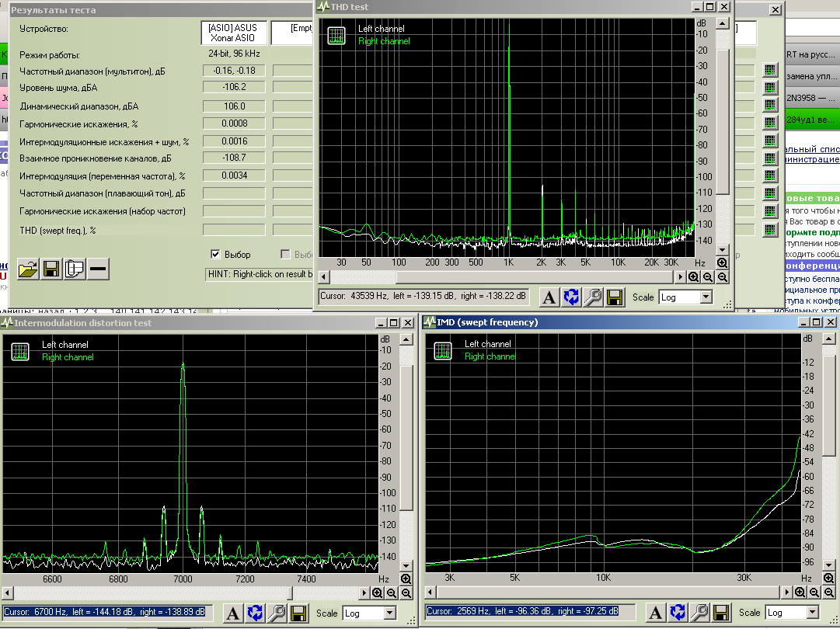Click the remove-results minus button
This screenshot has width=840, height=629.
pyautogui.click(x=98, y=269)
